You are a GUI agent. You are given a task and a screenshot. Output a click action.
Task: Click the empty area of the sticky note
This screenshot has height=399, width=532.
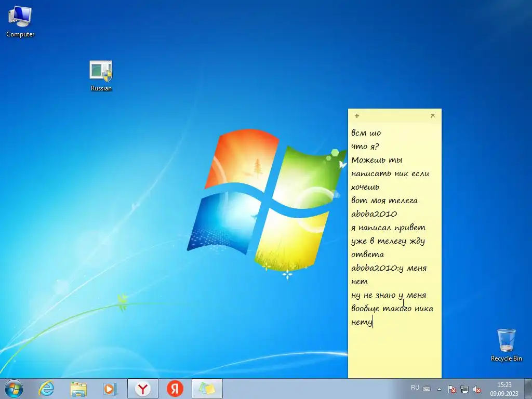(395, 353)
